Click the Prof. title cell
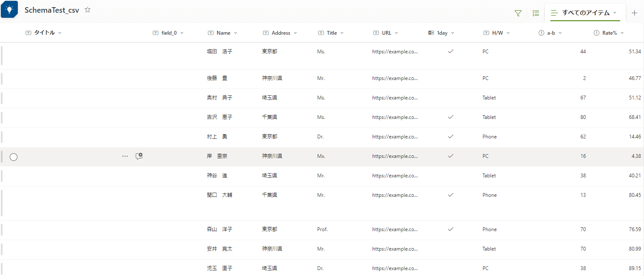 [x=322, y=229]
